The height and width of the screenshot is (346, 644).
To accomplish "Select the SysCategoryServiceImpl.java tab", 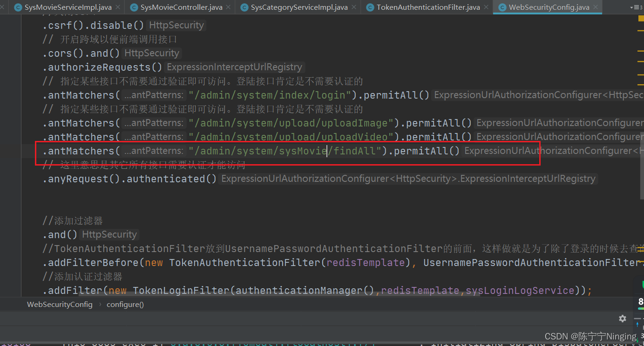I will click(x=299, y=7).
